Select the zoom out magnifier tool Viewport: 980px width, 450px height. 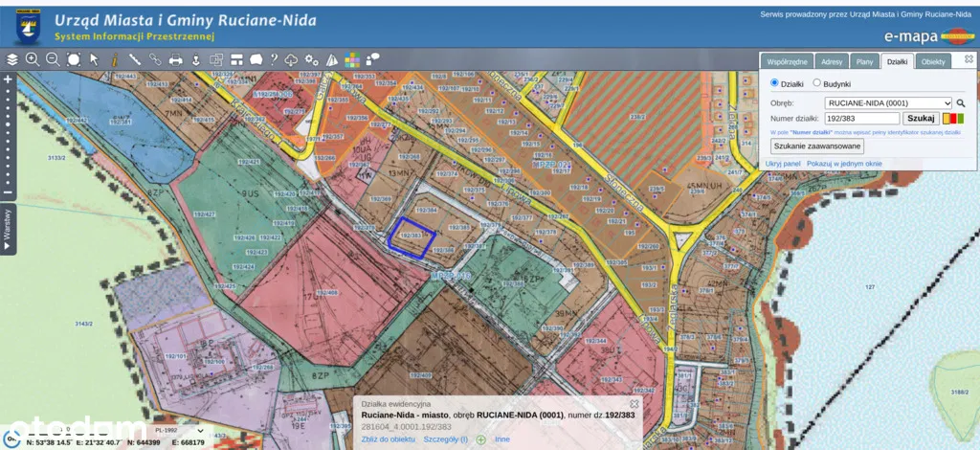pos(53,59)
